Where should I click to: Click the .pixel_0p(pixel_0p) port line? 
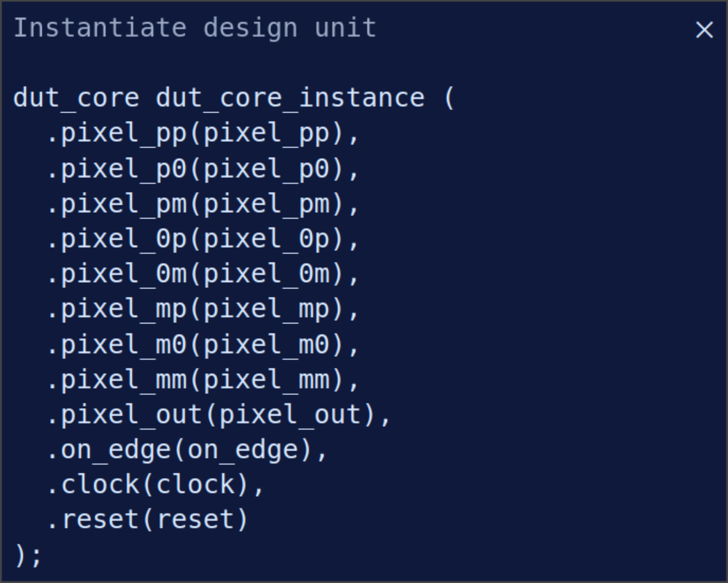[x=203, y=240]
